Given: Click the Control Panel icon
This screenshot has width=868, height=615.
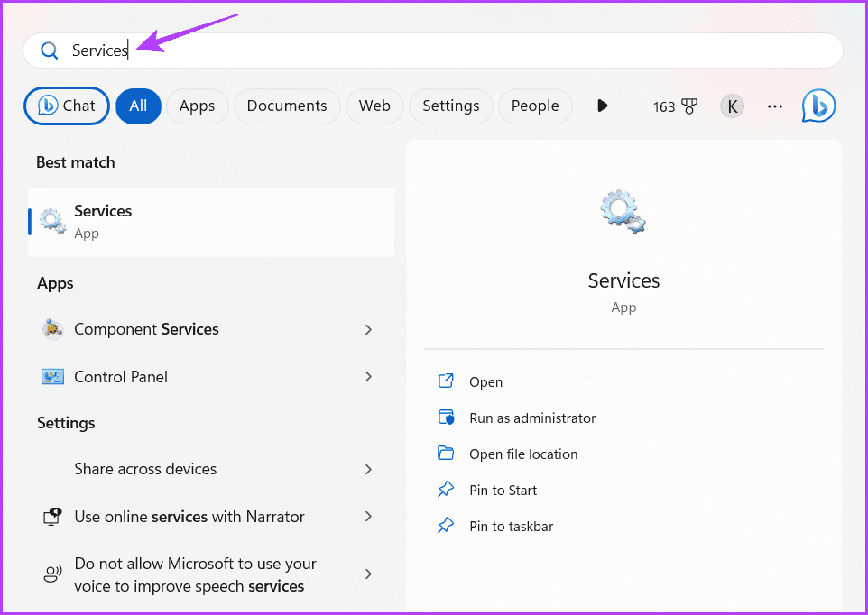Looking at the screenshot, I should click(x=51, y=377).
